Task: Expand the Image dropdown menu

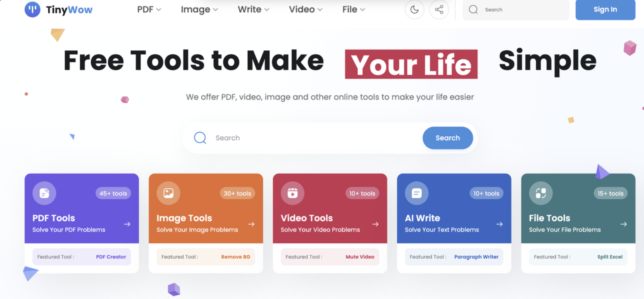Action: point(199,10)
